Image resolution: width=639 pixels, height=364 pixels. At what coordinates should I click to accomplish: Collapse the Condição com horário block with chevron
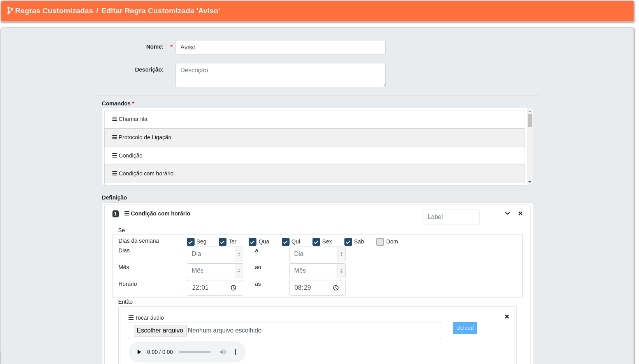point(507,213)
